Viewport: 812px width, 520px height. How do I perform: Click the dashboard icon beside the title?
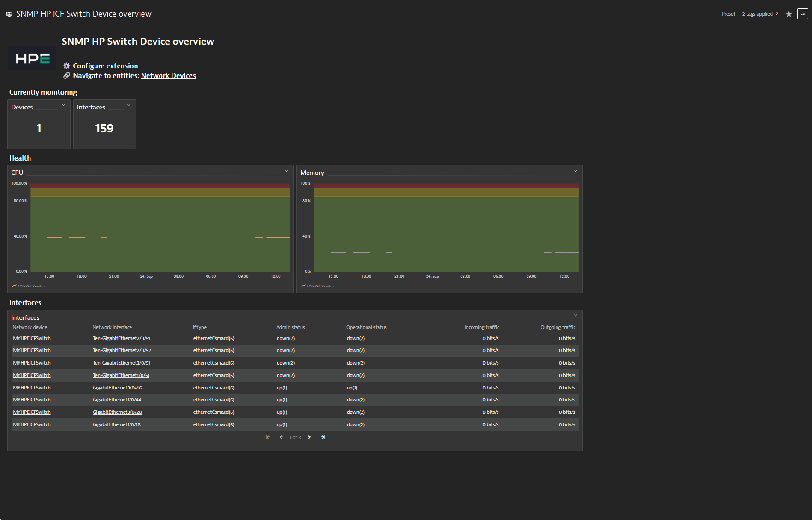click(9, 14)
